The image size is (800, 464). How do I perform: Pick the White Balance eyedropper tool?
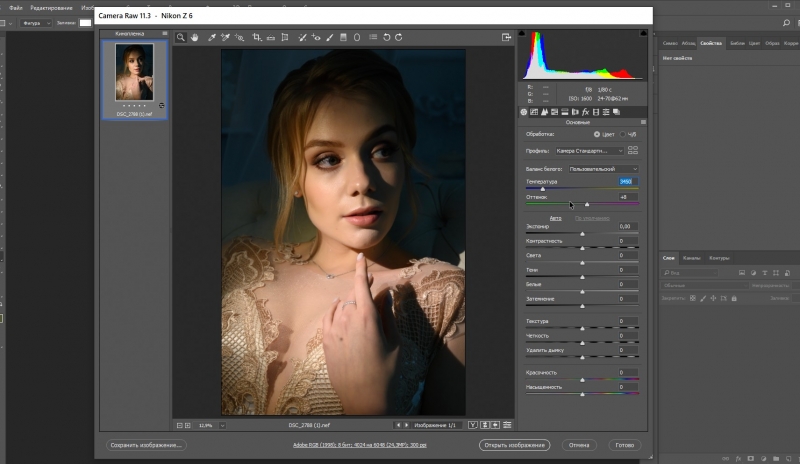tap(211, 37)
